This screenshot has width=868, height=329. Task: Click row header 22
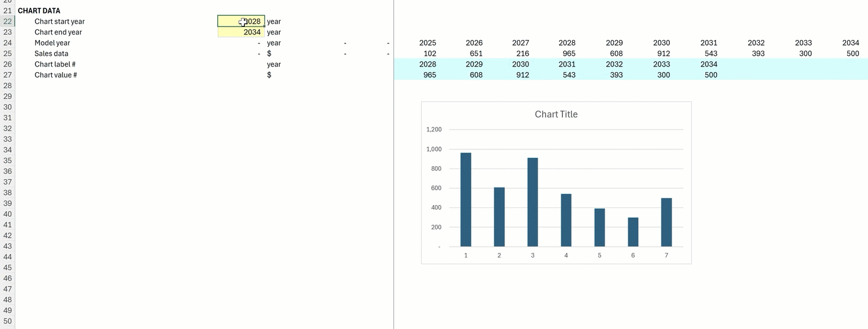pos(7,21)
